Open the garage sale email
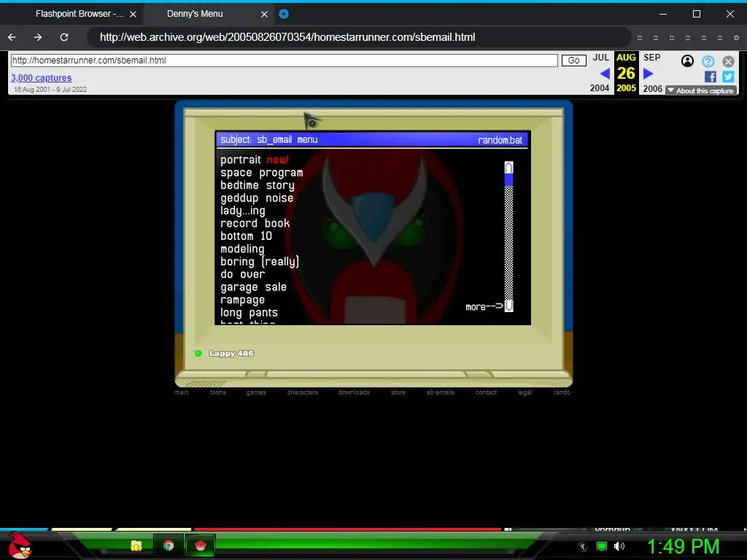 point(253,287)
